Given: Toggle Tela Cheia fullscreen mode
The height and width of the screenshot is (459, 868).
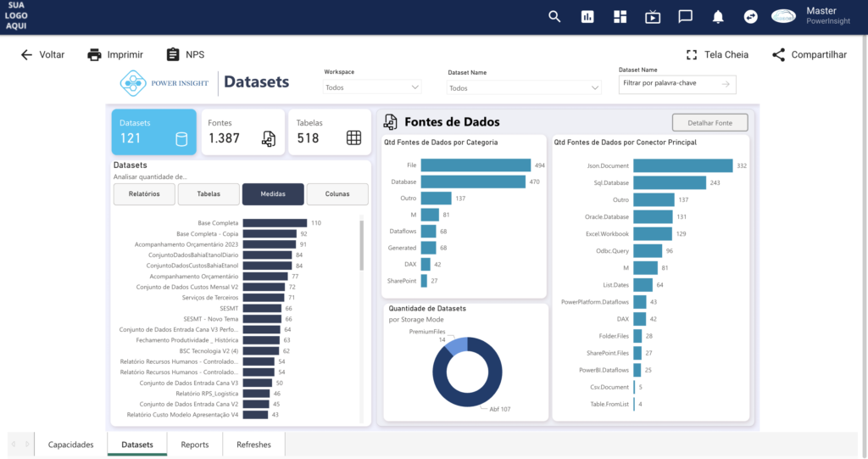Looking at the screenshot, I should pos(717,54).
